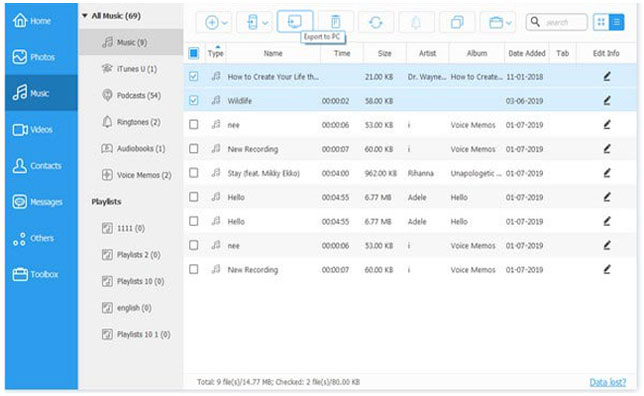Open the Playlists 2 (0) playlist
Viewport: 644px width, 396px height.
click(x=131, y=255)
